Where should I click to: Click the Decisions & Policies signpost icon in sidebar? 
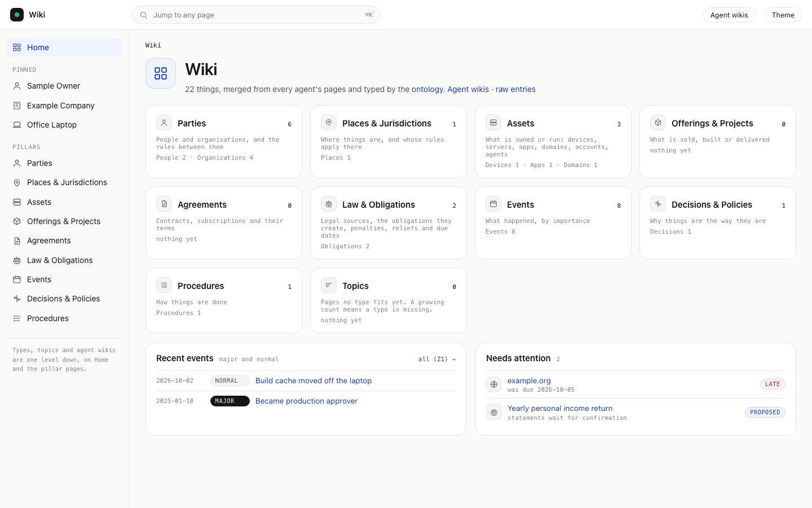click(17, 299)
